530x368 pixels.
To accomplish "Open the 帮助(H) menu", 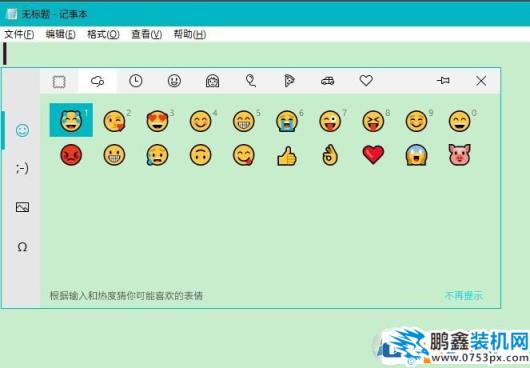I will click(190, 34).
